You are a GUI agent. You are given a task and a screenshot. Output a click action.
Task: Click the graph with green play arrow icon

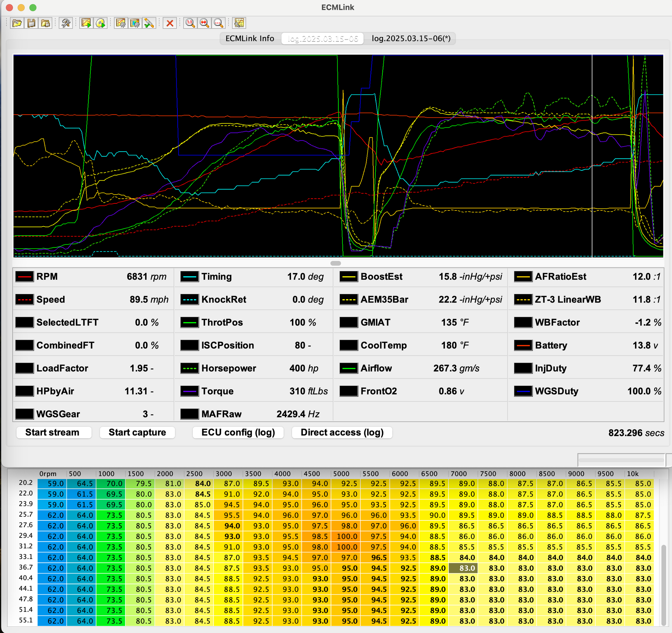coord(86,23)
